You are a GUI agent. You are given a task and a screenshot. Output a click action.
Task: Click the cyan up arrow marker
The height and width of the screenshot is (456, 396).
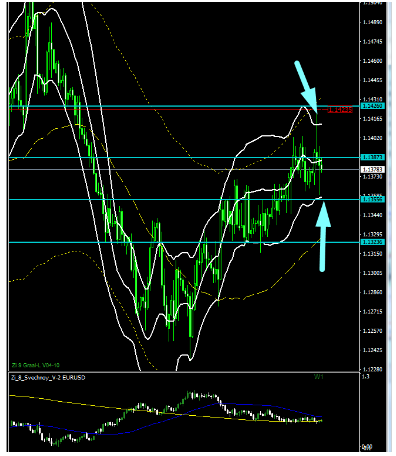click(x=322, y=236)
